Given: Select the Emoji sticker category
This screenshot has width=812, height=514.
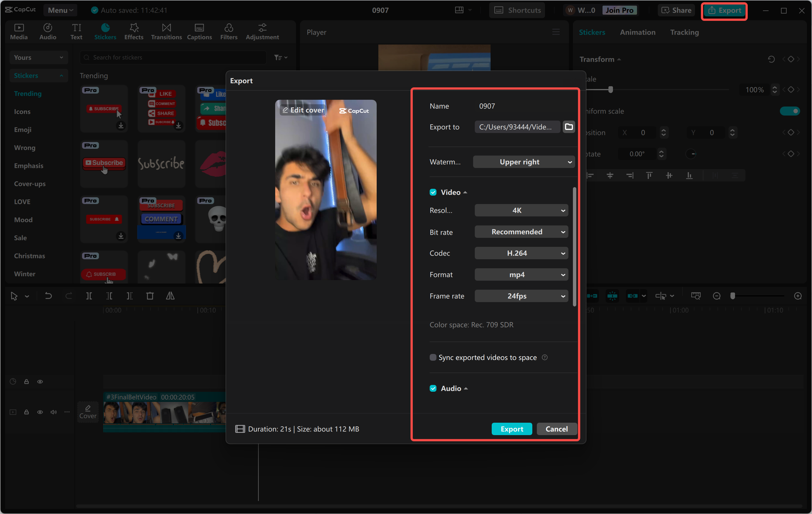Looking at the screenshot, I should click(x=23, y=130).
